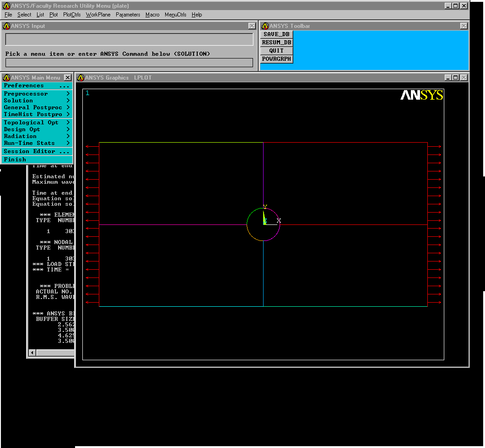Click Finish in ANSYS Main Menu
485x448 pixels.
pos(37,160)
